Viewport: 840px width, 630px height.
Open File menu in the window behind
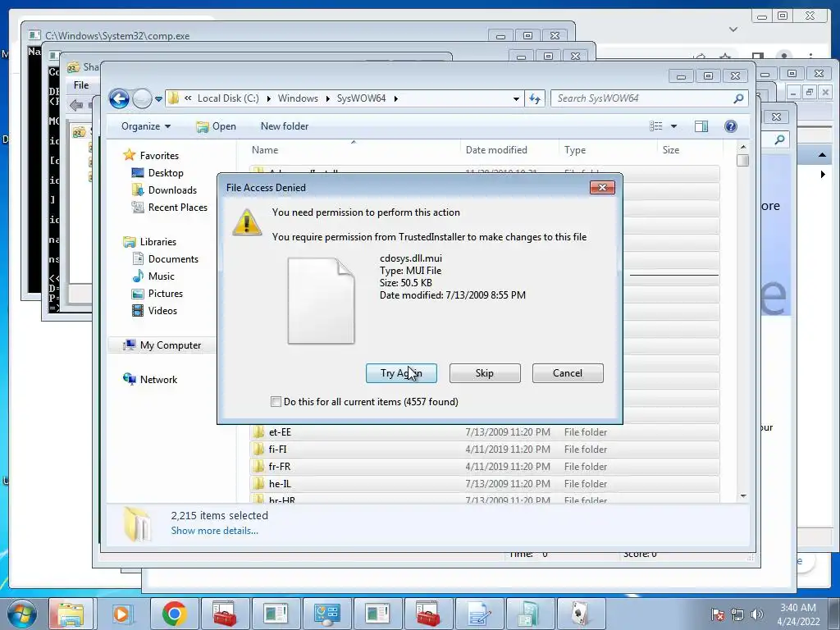coord(81,85)
